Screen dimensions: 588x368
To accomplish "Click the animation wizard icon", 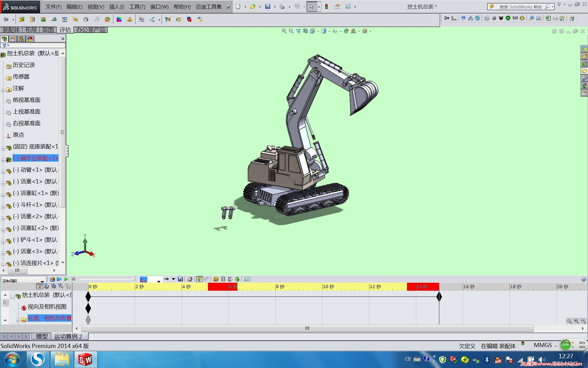I will pyautogui.click(x=190, y=279).
